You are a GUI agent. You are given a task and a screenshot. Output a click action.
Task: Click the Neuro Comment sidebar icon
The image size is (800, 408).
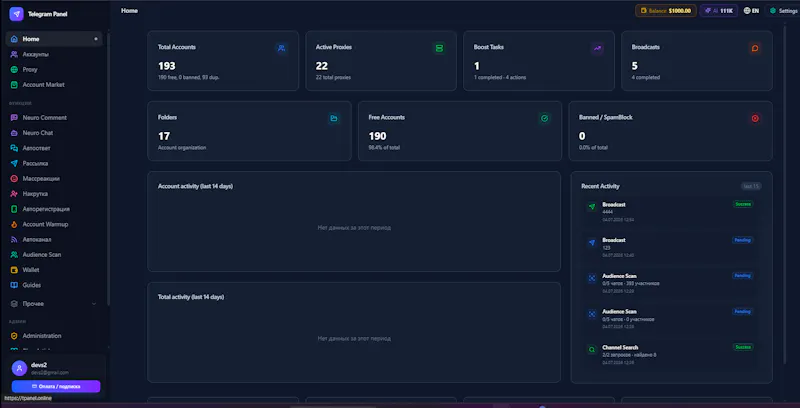pos(14,117)
